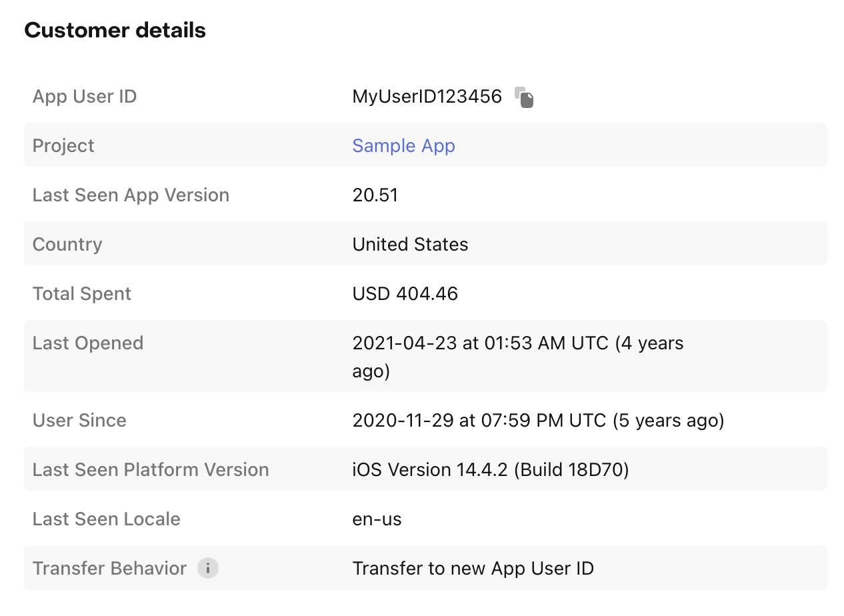Image resolution: width=844 pixels, height=616 pixels.
Task: Click the Transfer to new App User ID text
Action: (473, 569)
